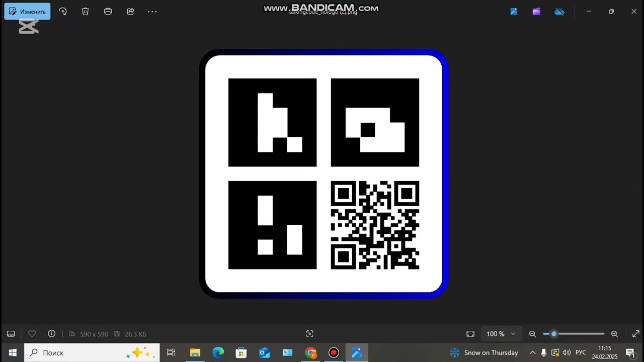
Task: Mark image as favorite with heart icon
Action: point(32,334)
